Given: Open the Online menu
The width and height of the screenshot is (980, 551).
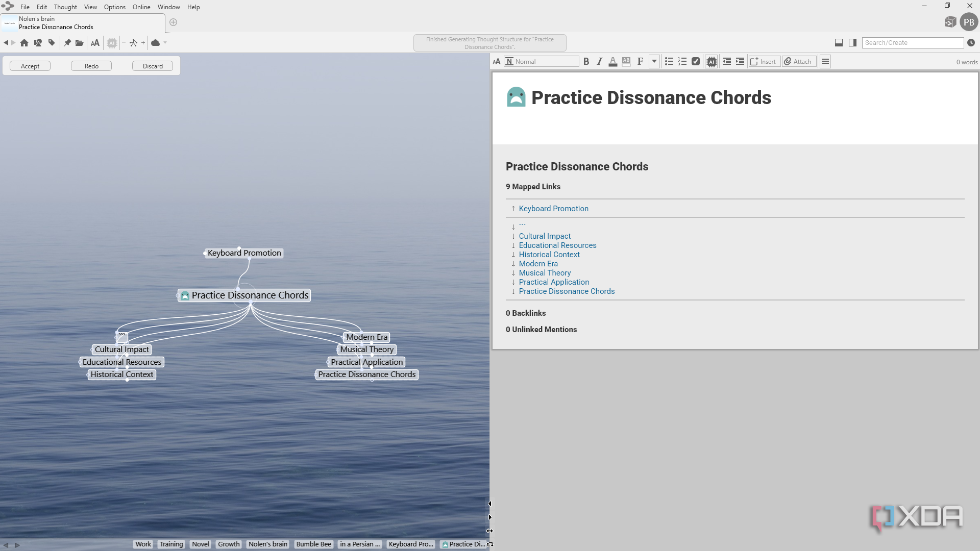Looking at the screenshot, I should click(141, 7).
